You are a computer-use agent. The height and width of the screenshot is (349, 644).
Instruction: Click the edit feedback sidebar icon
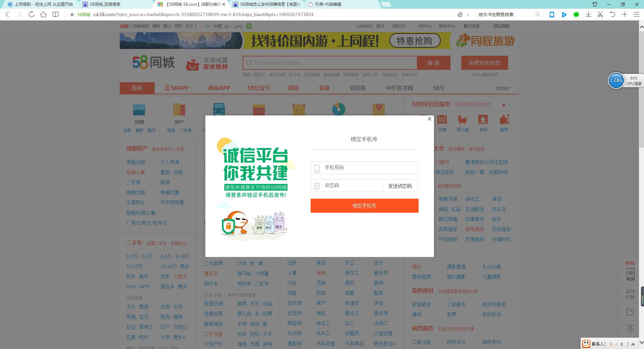pos(630,312)
